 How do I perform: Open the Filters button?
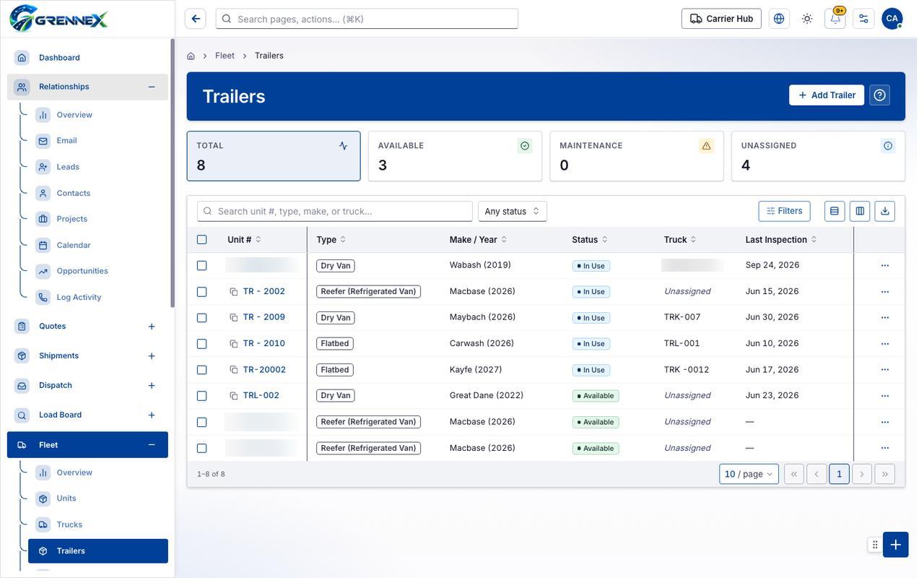785,211
